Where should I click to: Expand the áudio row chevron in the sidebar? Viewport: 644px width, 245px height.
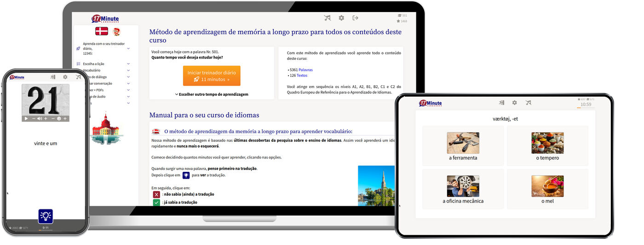[x=128, y=97]
